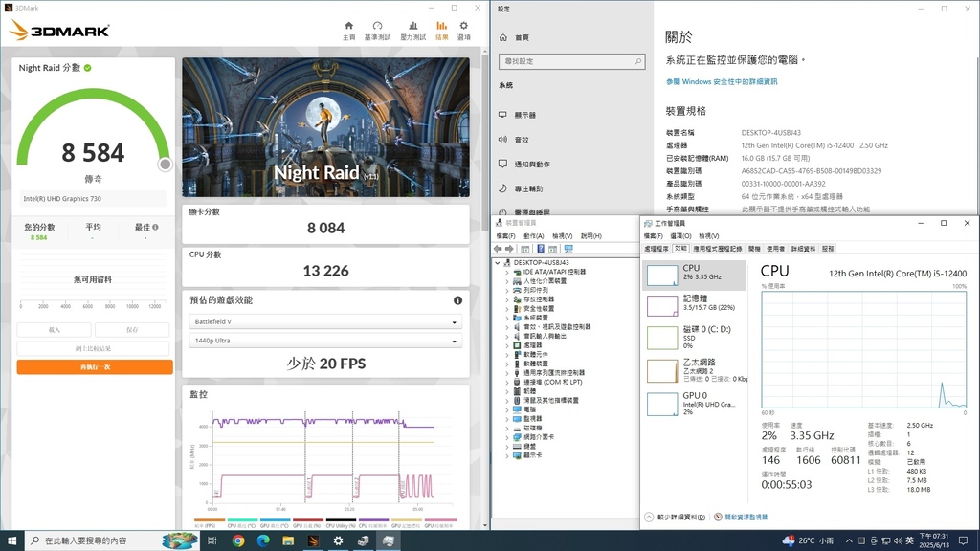Open the Battlefield V game dropdown
980x551 pixels.
click(325, 321)
